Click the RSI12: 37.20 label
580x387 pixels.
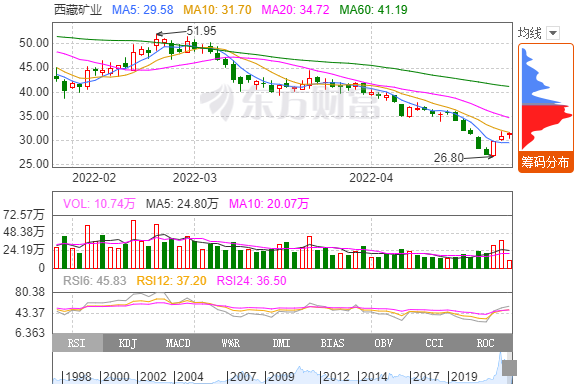pyautogui.click(x=171, y=280)
